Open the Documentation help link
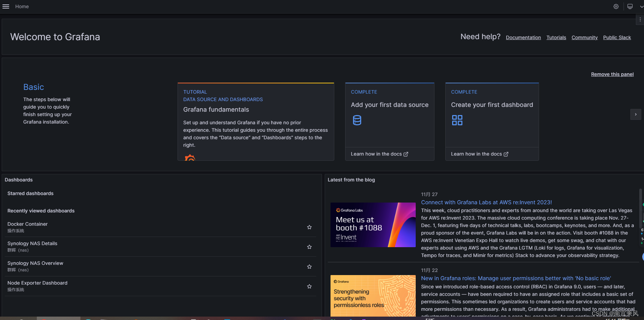644x320 pixels. [523, 37]
